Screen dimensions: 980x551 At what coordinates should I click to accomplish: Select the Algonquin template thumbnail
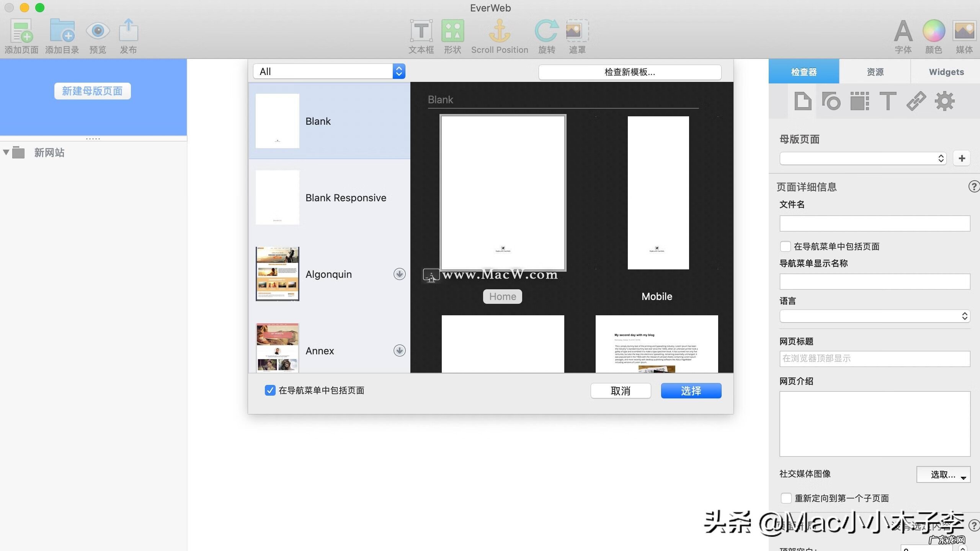pos(277,274)
